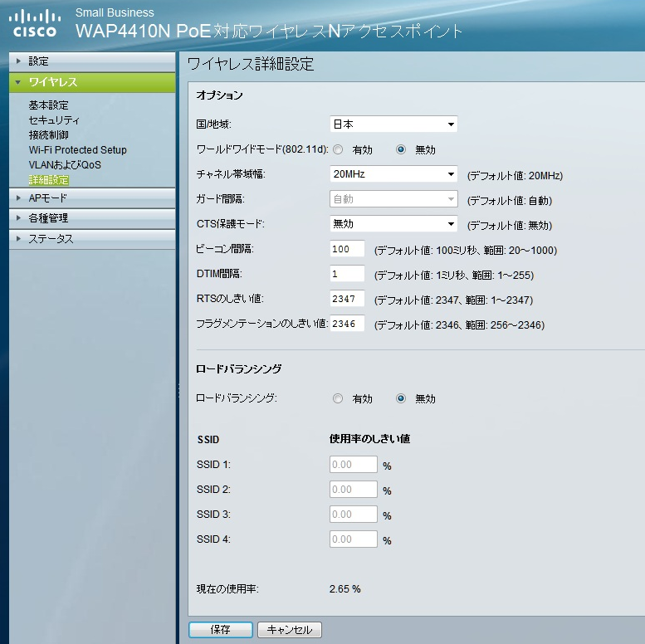Expand the 各種管理 menu section
The image size is (645, 644).
(x=92, y=218)
